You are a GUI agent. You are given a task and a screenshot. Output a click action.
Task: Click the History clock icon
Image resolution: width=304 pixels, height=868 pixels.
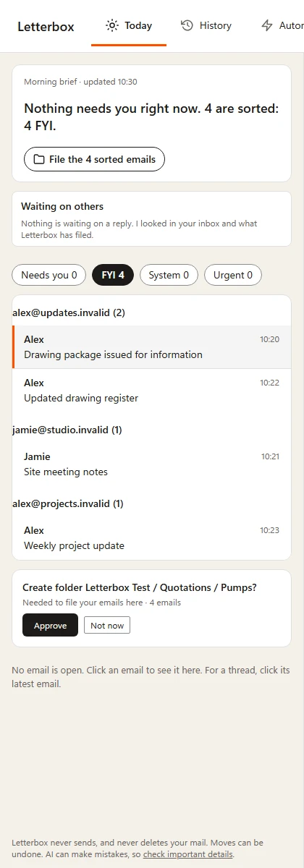click(x=187, y=25)
